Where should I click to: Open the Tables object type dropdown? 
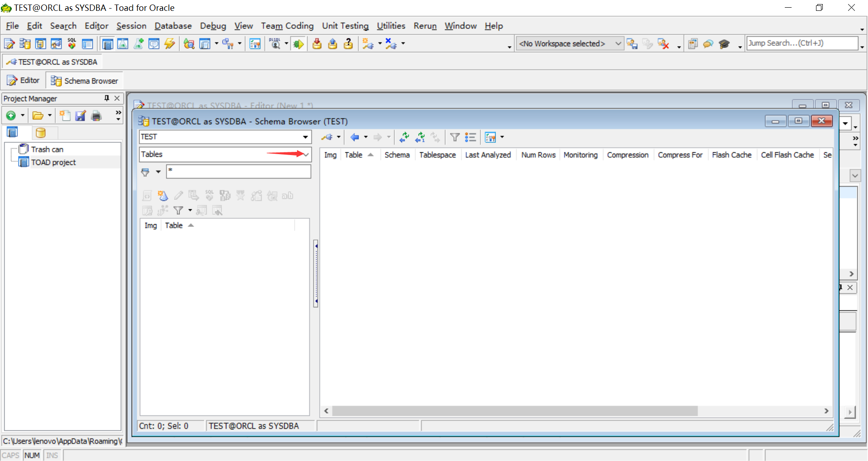(306, 155)
